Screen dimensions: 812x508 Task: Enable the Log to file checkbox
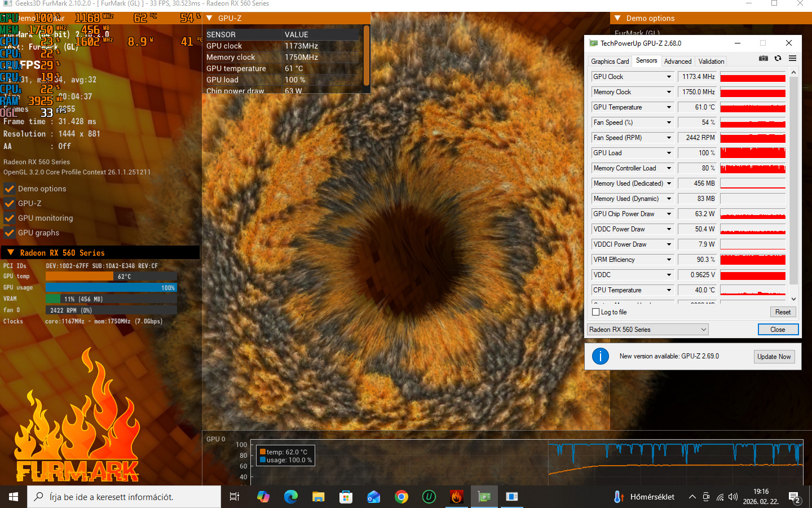point(595,312)
